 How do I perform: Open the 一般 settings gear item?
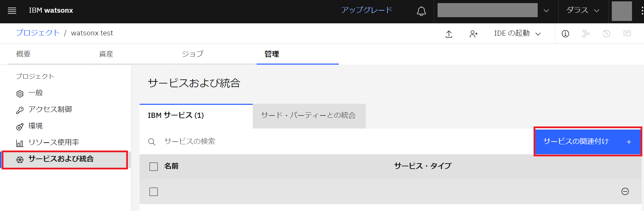click(36, 93)
